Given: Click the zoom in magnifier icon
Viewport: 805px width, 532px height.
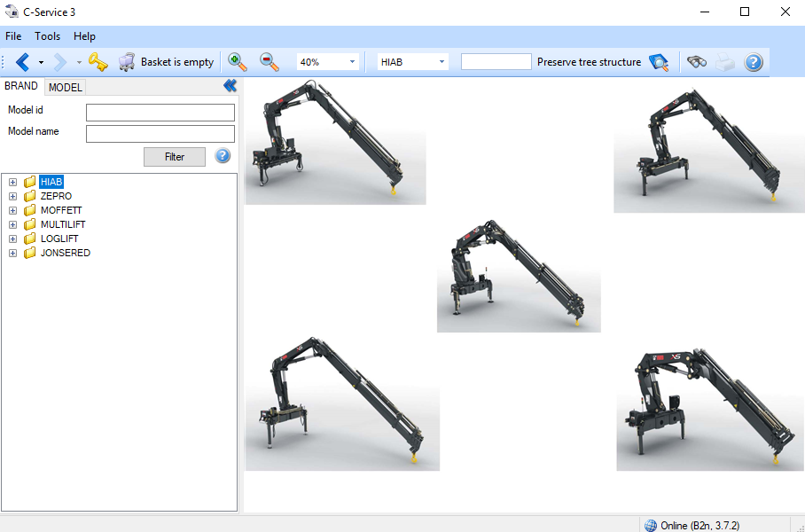Looking at the screenshot, I should 238,62.
